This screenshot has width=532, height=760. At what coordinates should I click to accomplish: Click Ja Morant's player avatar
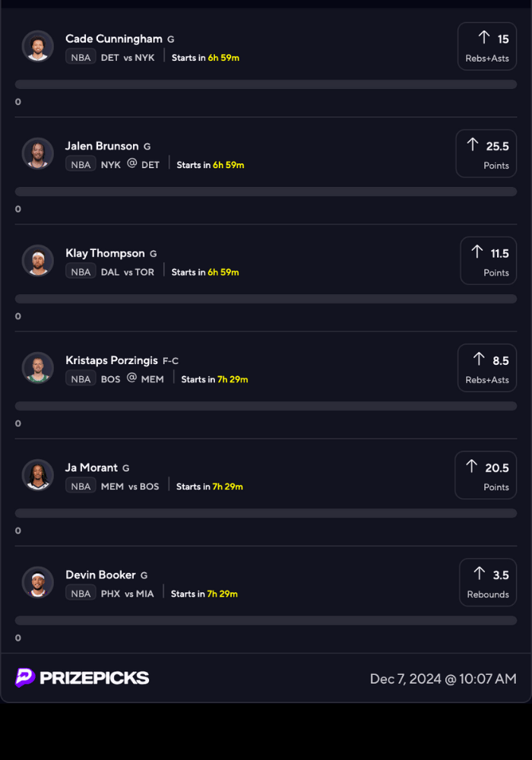pyautogui.click(x=38, y=475)
